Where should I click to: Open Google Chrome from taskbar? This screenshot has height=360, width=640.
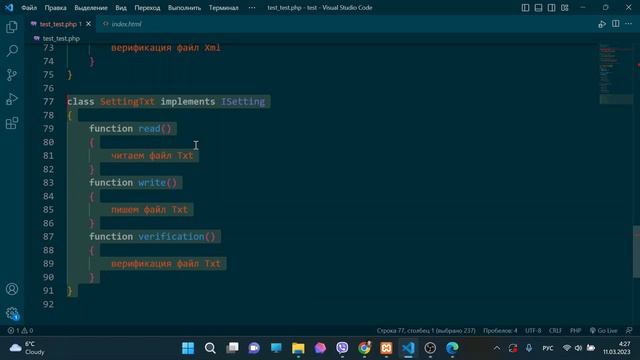tap(364, 348)
